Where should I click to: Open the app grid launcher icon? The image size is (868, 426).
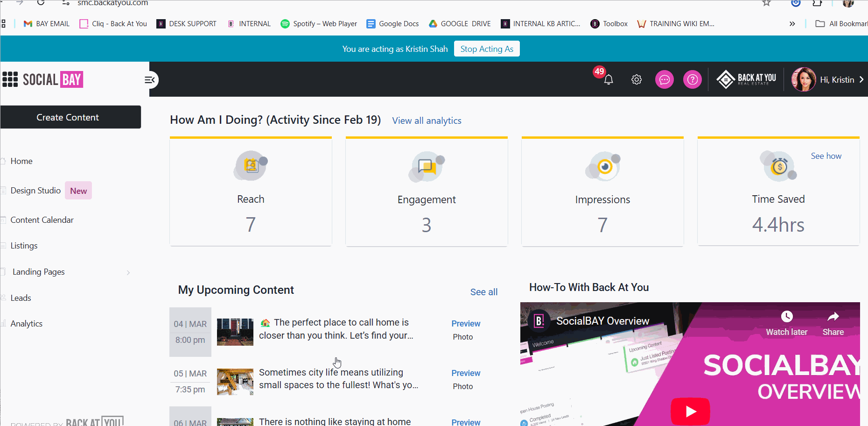10,79
